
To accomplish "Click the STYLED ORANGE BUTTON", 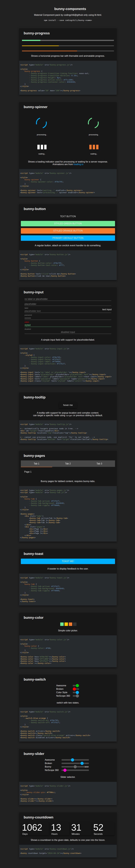I will [x=68, y=231].
